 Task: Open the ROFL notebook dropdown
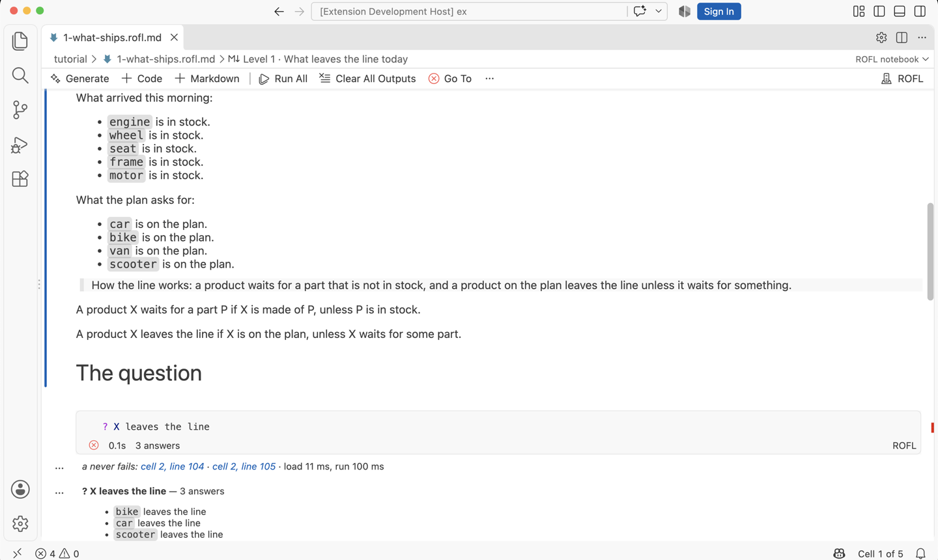892,59
